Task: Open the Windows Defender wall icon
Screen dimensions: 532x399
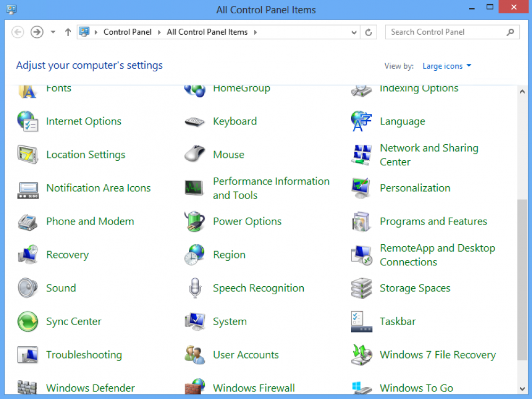Action: pyautogui.click(x=27, y=387)
